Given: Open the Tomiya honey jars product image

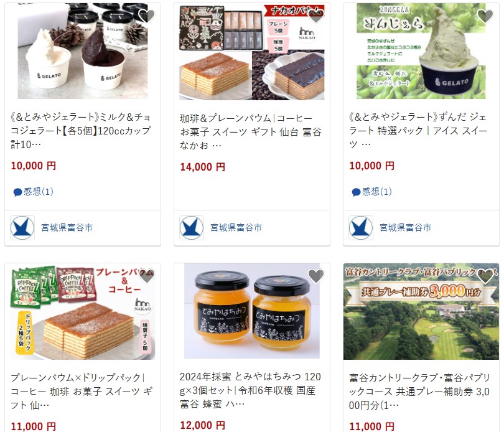Looking at the screenshot, I should (x=252, y=311).
